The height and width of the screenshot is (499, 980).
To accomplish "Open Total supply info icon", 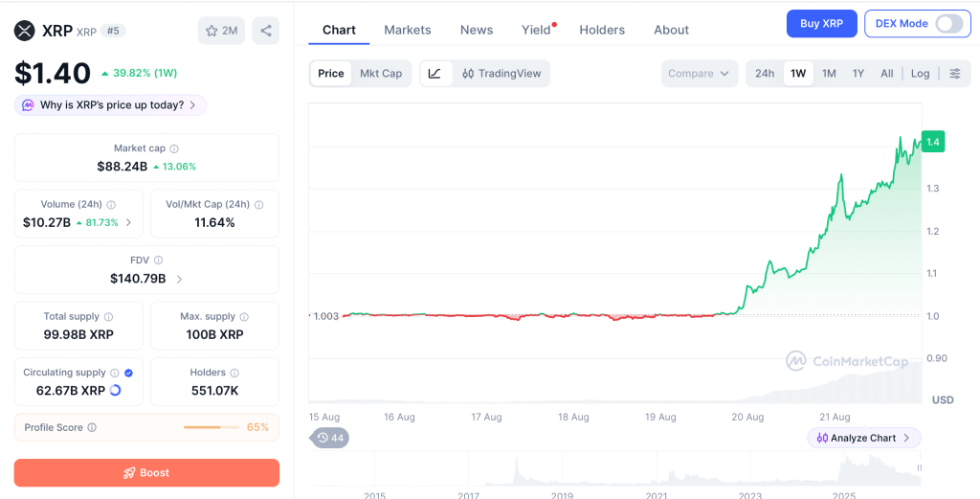I will (108, 317).
